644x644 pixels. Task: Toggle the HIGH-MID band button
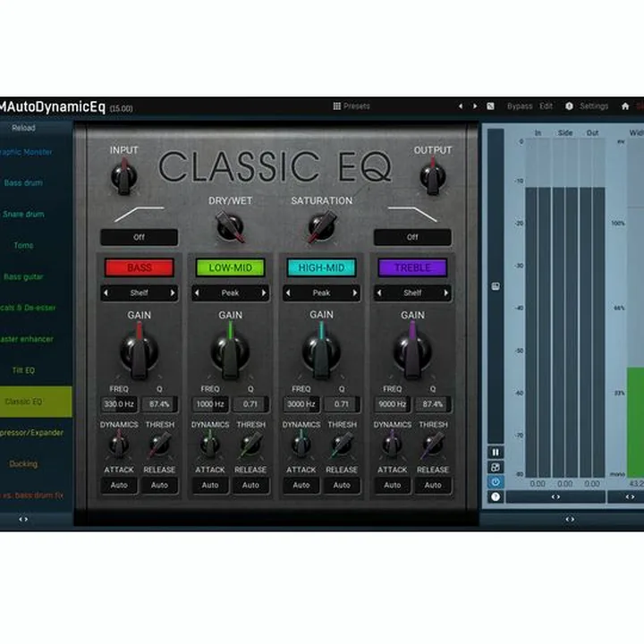(322, 267)
